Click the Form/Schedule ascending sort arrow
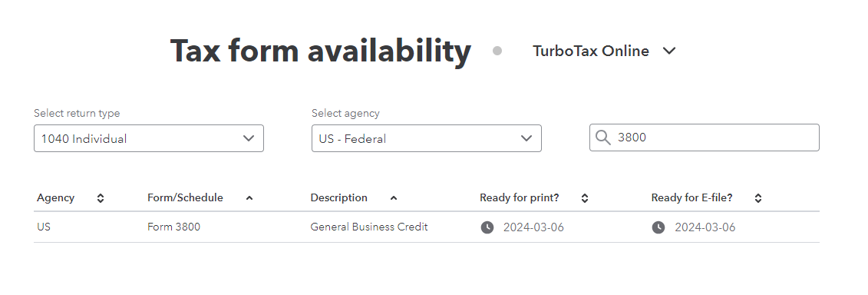Screen dimensions: 868x295 point(249,198)
